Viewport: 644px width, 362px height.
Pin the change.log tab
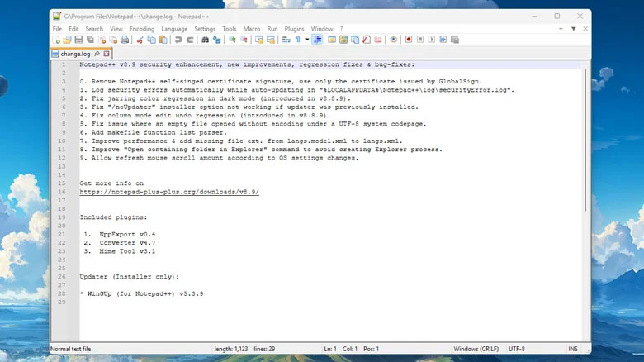coord(97,54)
